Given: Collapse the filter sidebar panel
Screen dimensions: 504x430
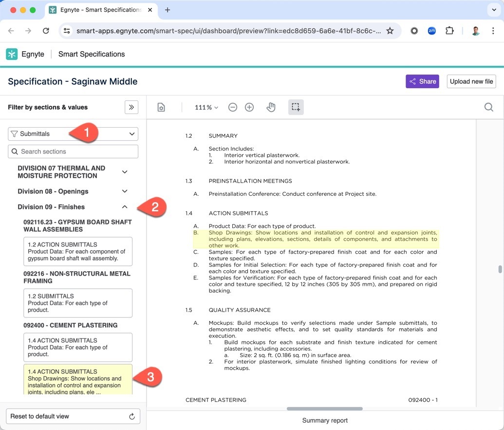Looking at the screenshot, I should pyautogui.click(x=131, y=107).
